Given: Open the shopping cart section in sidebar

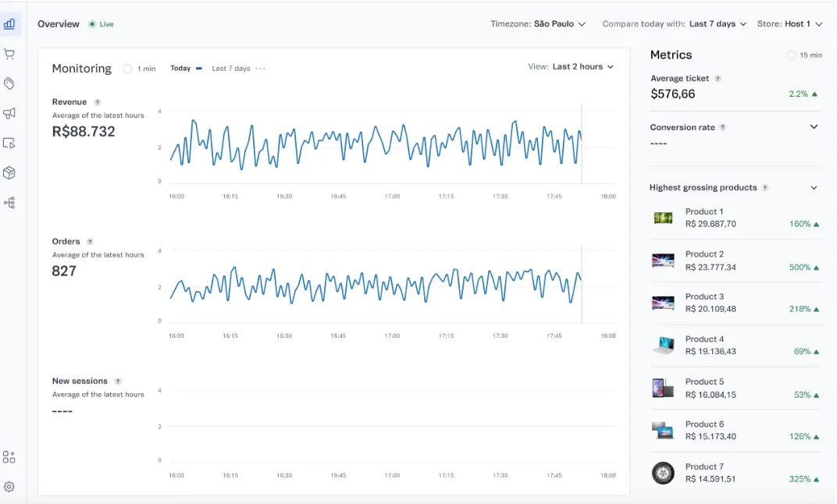Looking at the screenshot, I should 9,54.
